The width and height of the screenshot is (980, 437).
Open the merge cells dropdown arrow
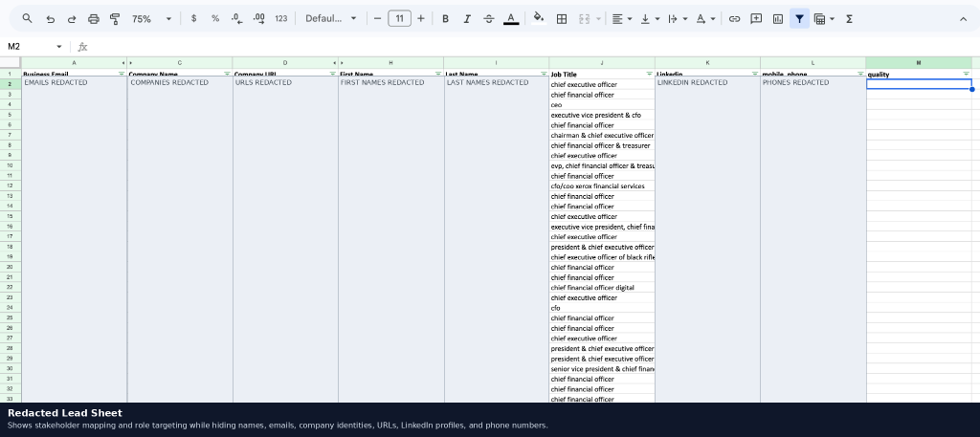[x=598, y=19]
